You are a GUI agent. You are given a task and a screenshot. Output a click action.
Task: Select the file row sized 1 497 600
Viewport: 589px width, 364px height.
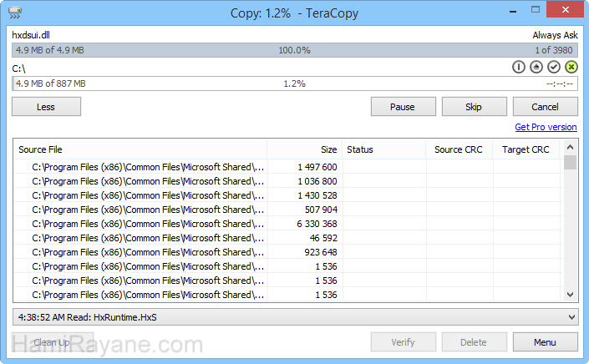click(x=288, y=167)
